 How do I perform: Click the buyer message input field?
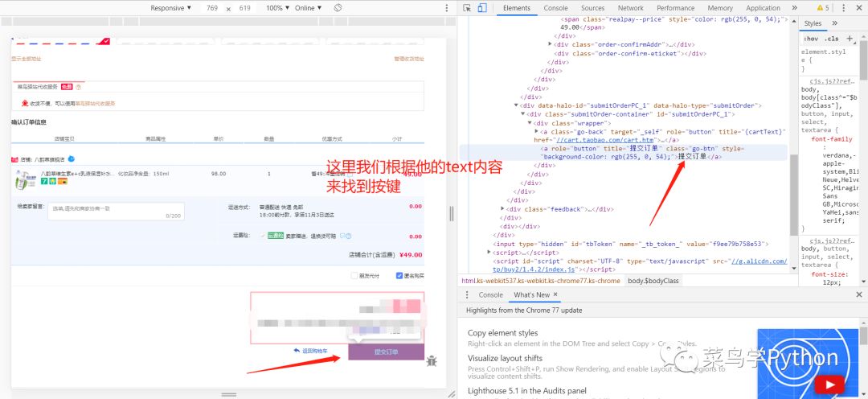[116, 211]
